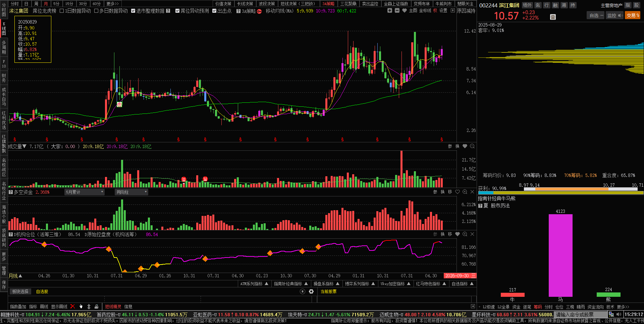
Task: Expand 红马特色指标 list
Action: [431, 284]
